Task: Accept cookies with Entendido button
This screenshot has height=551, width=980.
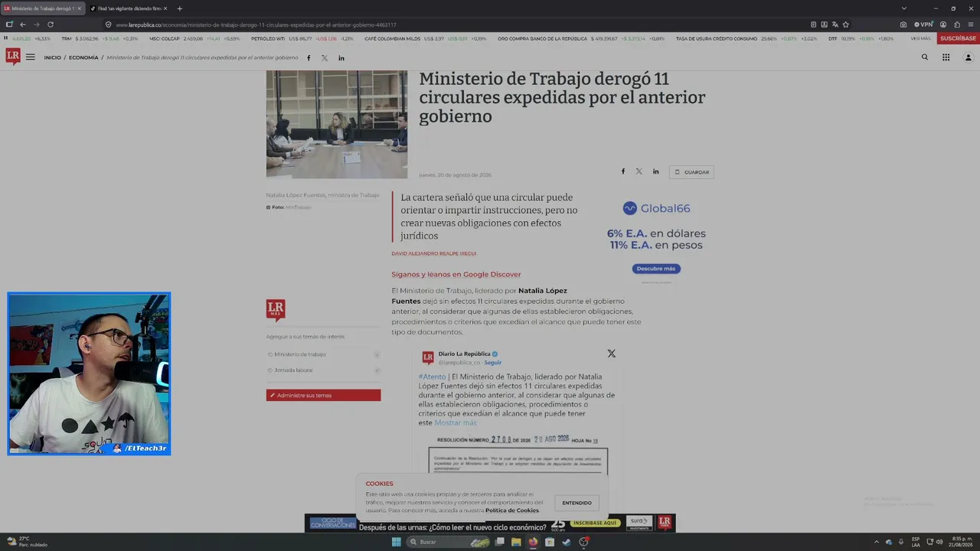Action: [577, 503]
